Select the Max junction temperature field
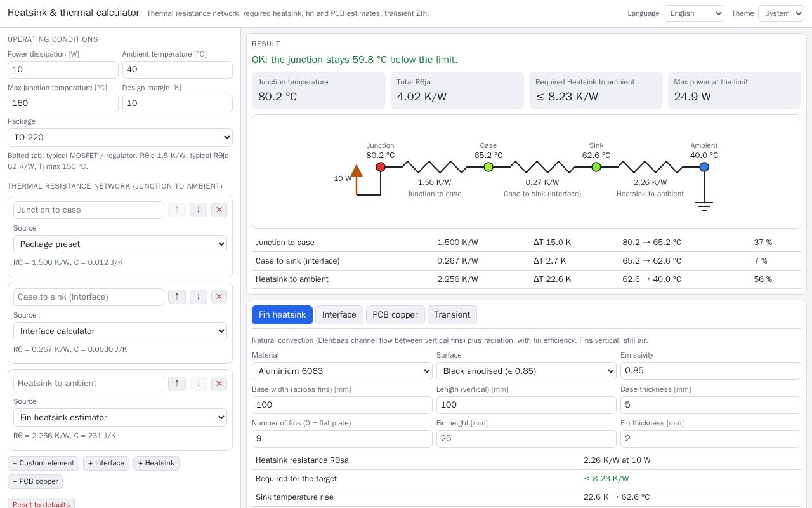The image size is (812, 508). coord(63,104)
